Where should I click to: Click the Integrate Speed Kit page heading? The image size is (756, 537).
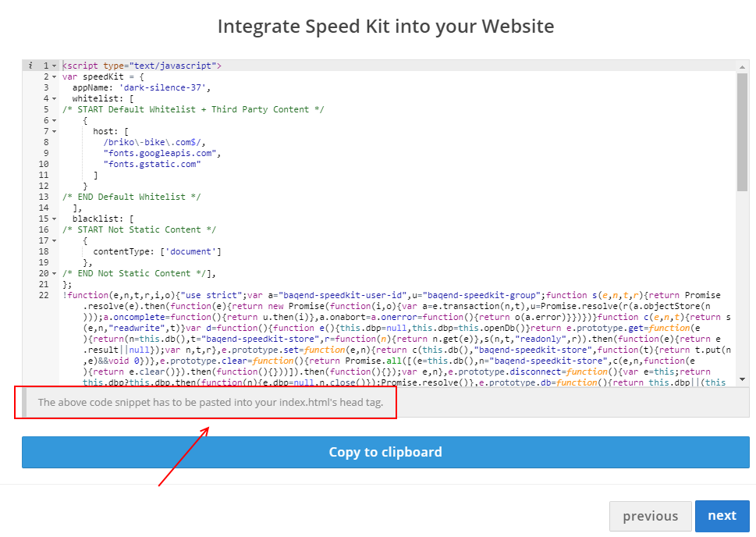pos(385,27)
